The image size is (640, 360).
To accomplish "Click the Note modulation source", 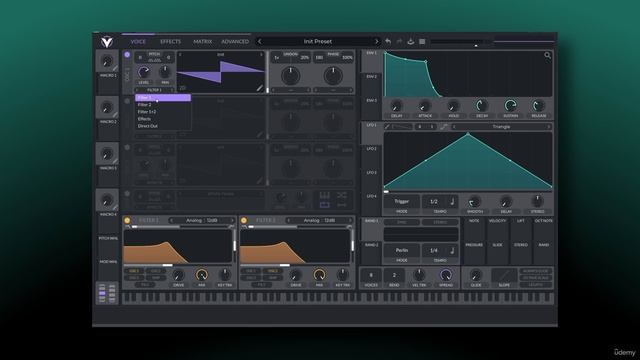I will pos(474,229).
